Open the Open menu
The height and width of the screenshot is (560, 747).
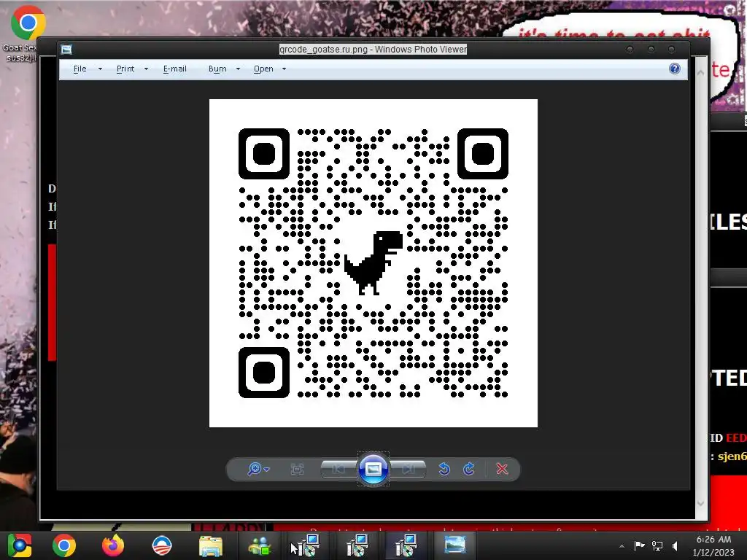(263, 69)
